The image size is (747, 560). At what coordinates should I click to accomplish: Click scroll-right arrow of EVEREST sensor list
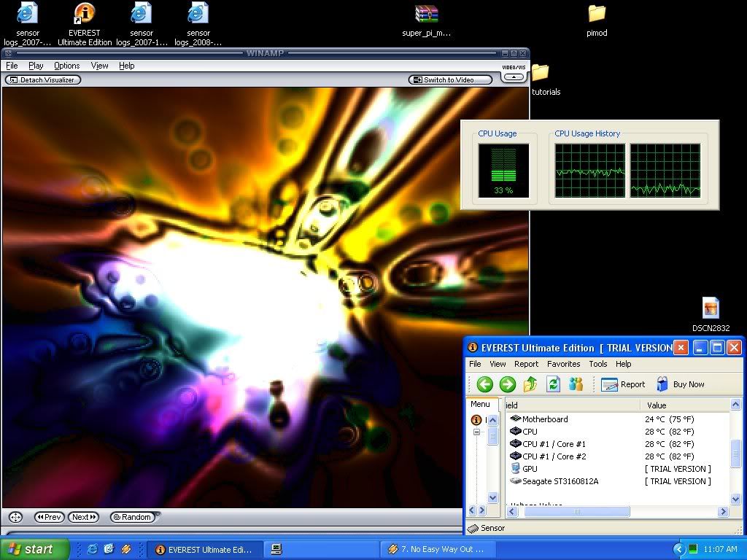tap(724, 511)
